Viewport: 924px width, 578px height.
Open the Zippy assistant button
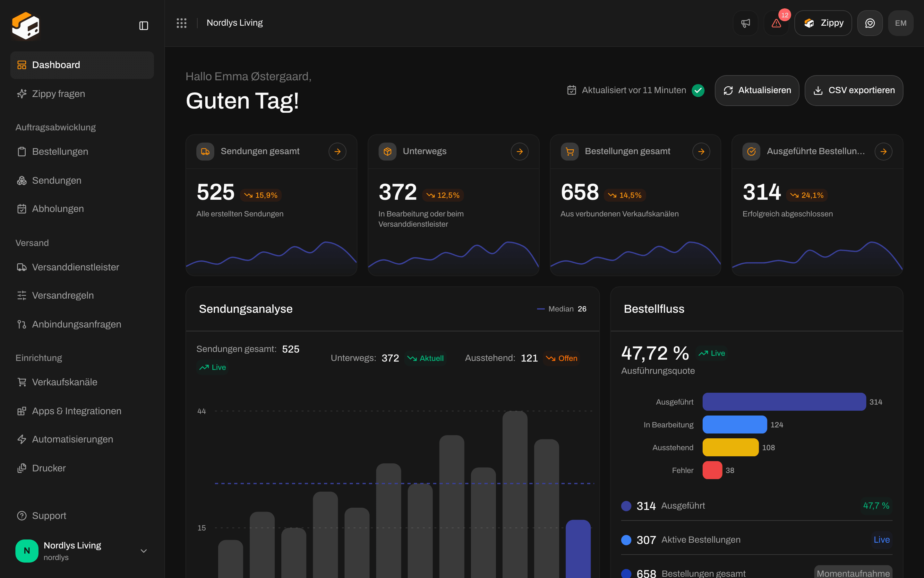click(823, 23)
